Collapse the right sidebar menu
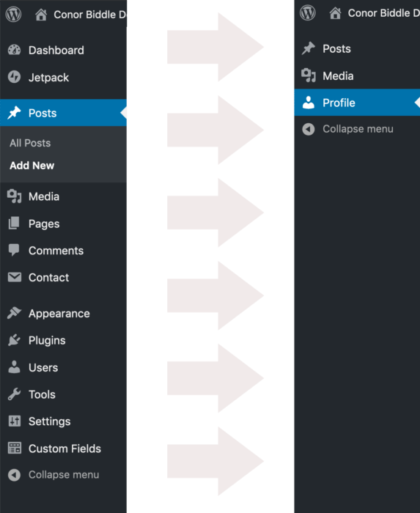The width and height of the screenshot is (420, 513). click(x=347, y=129)
